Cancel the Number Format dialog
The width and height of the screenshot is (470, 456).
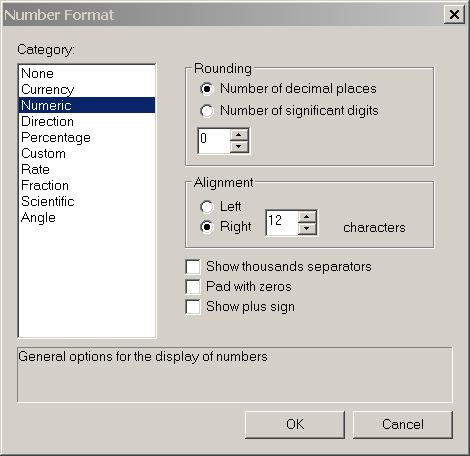pyautogui.click(x=403, y=425)
